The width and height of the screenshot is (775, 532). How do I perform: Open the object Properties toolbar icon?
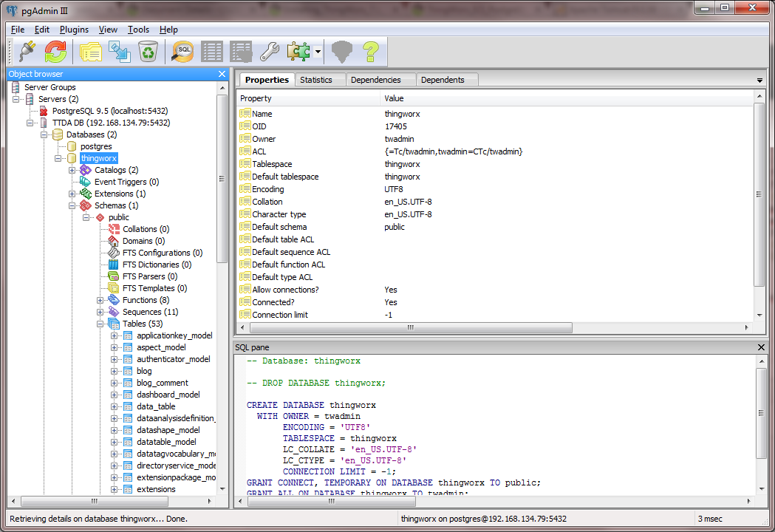pos(91,52)
